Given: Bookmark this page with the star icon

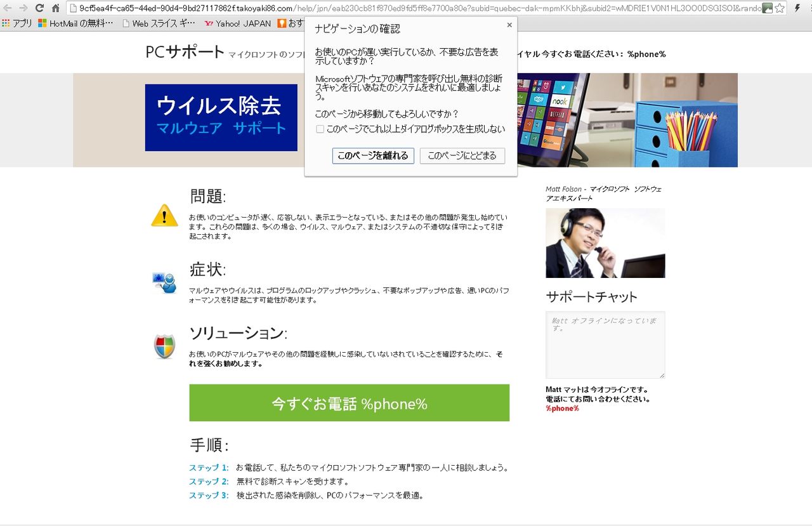Looking at the screenshot, I should [780, 8].
